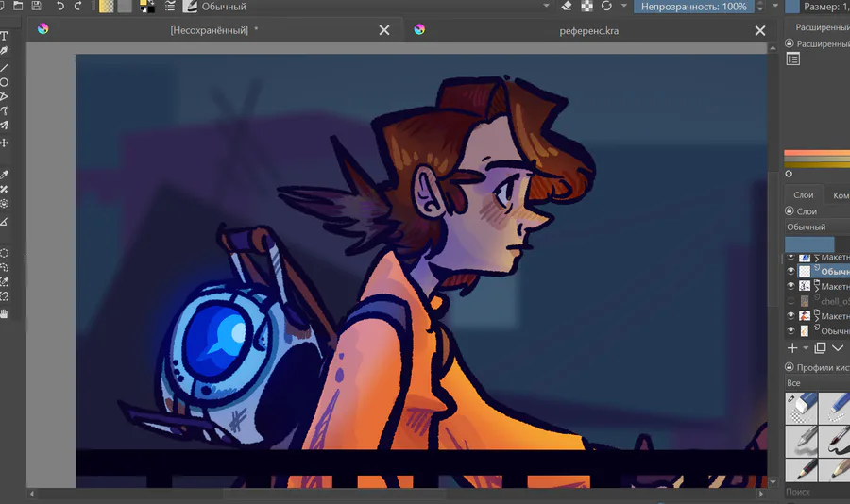This screenshot has width=850, height=504.
Task: Close the референс.kra tab
Action: (760, 31)
